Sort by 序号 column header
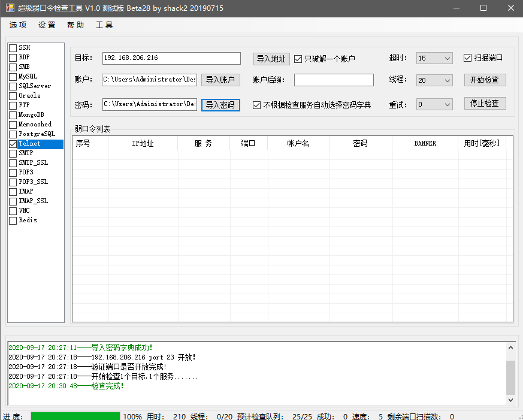 click(90, 143)
